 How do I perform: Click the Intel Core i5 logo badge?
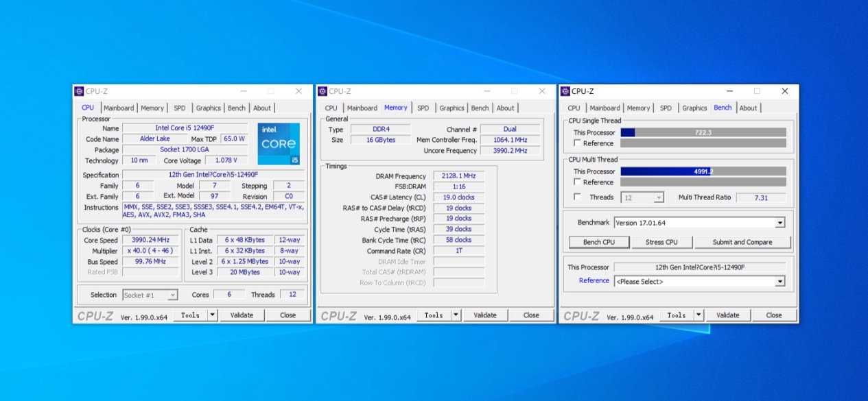point(279,144)
